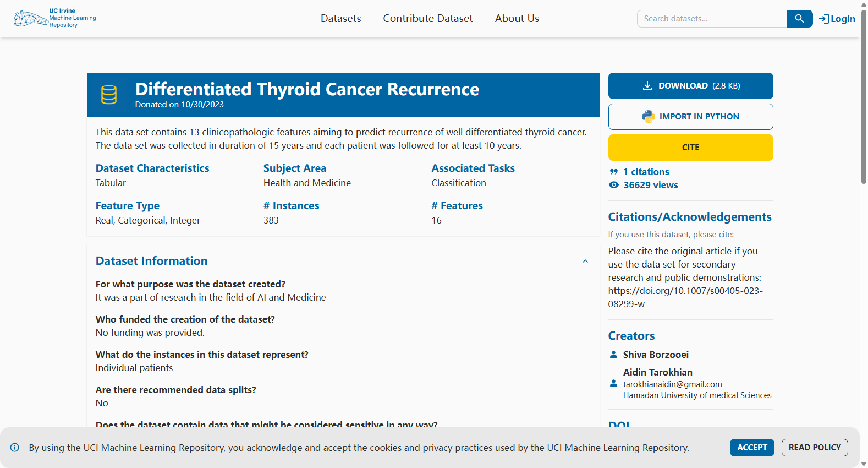Click the person icon beside Shiva Borzooei

coord(614,355)
